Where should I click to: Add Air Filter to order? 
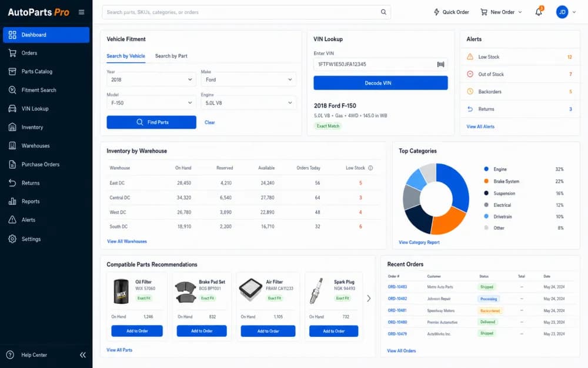tap(268, 331)
